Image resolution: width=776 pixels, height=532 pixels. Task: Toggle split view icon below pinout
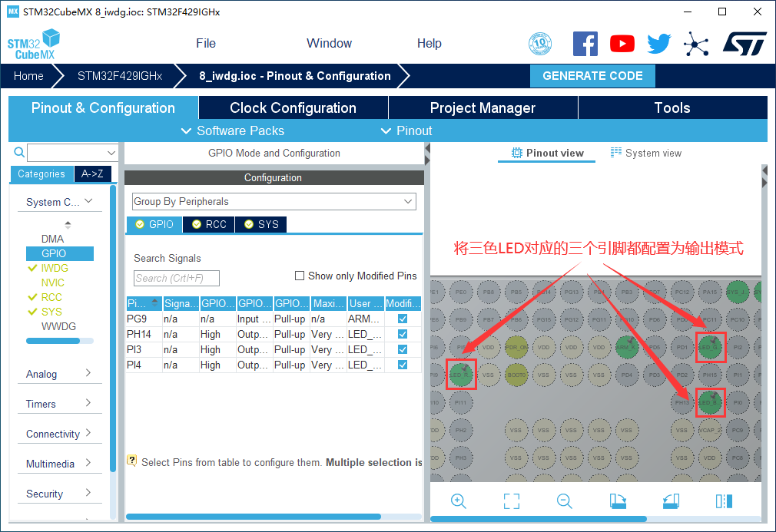(724, 501)
